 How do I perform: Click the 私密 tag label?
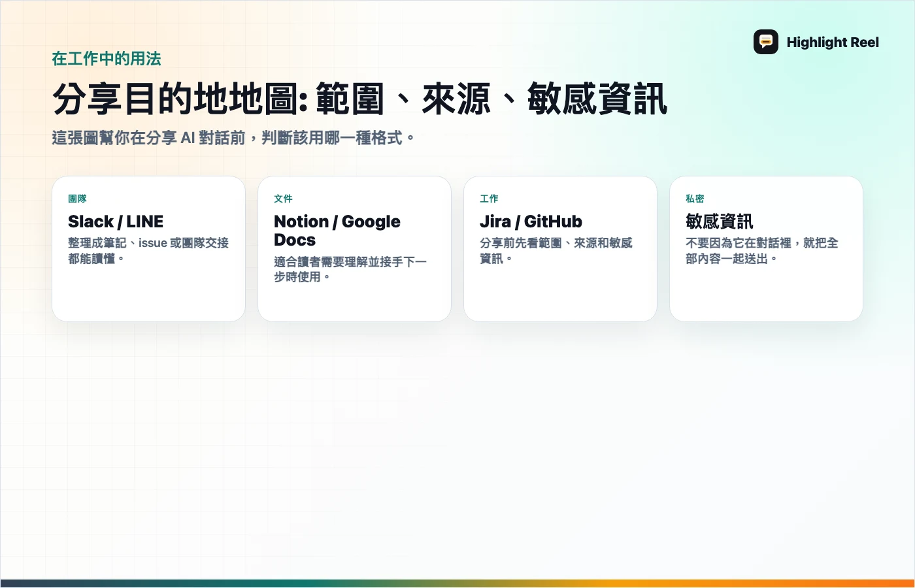[x=695, y=199]
